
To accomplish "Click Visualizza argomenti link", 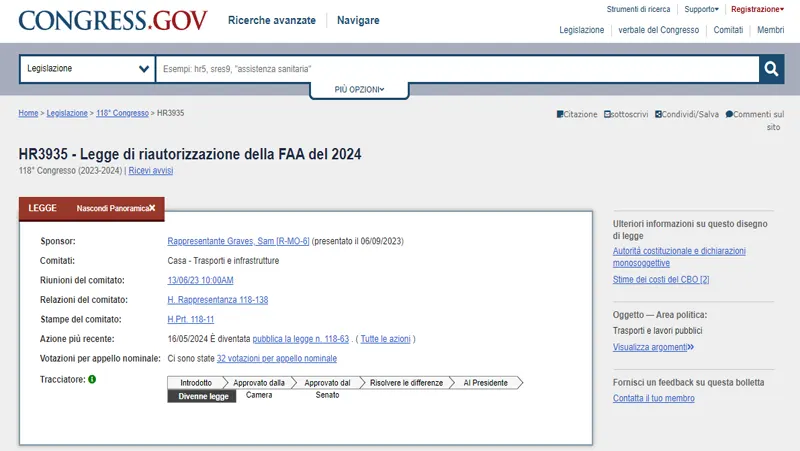I will coord(653,347).
